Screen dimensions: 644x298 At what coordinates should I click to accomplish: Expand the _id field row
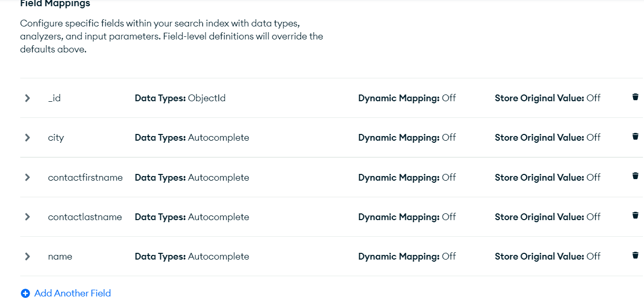click(28, 98)
